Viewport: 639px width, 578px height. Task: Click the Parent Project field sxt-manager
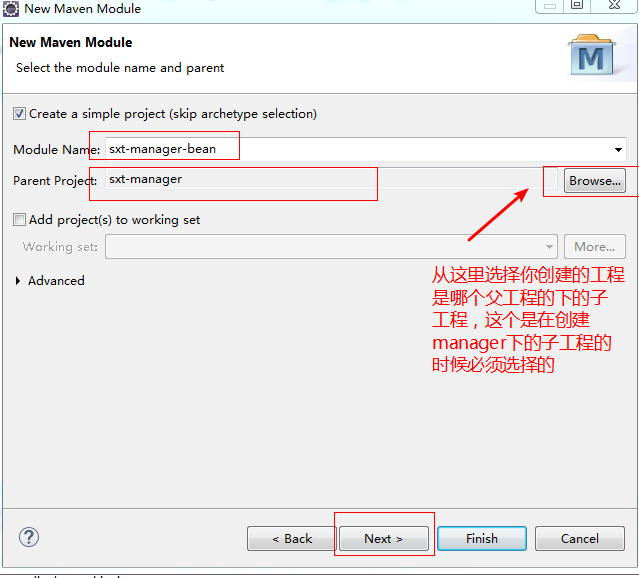coord(331,179)
